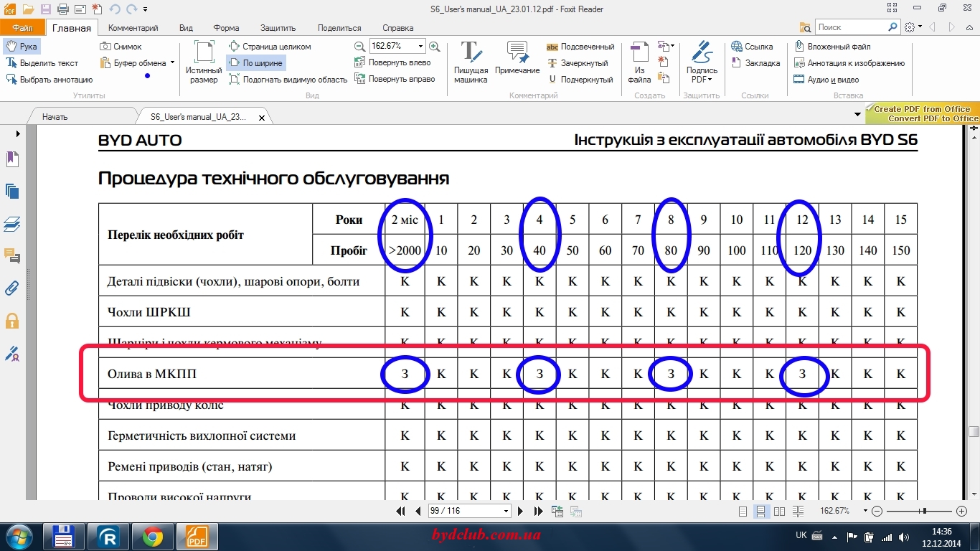The image size is (980, 551).
Task: Open the zoom percentage dropdown in ribbon
Action: point(420,46)
